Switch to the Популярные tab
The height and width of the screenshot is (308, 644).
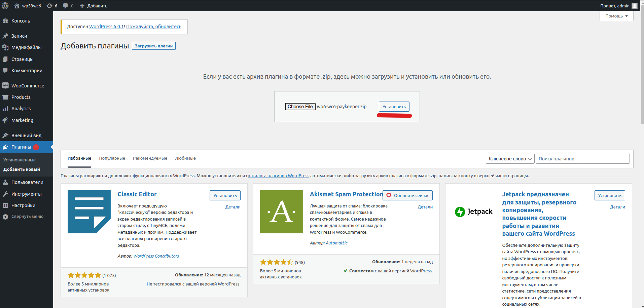[x=112, y=158]
